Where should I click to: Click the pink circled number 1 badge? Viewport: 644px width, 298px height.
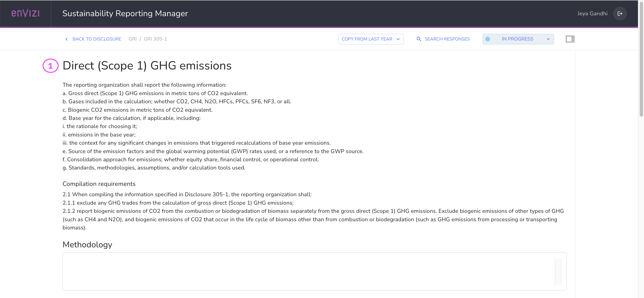click(x=50, y=66)
